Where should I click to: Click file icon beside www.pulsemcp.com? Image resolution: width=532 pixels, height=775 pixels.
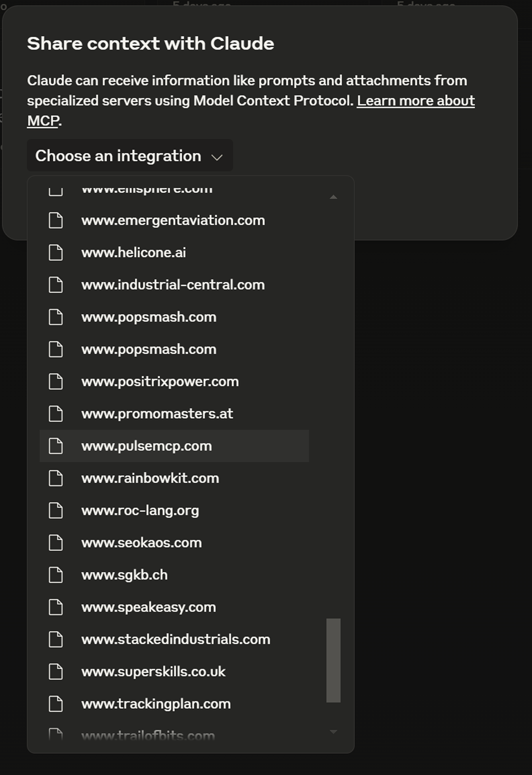[x=56, y=446]
